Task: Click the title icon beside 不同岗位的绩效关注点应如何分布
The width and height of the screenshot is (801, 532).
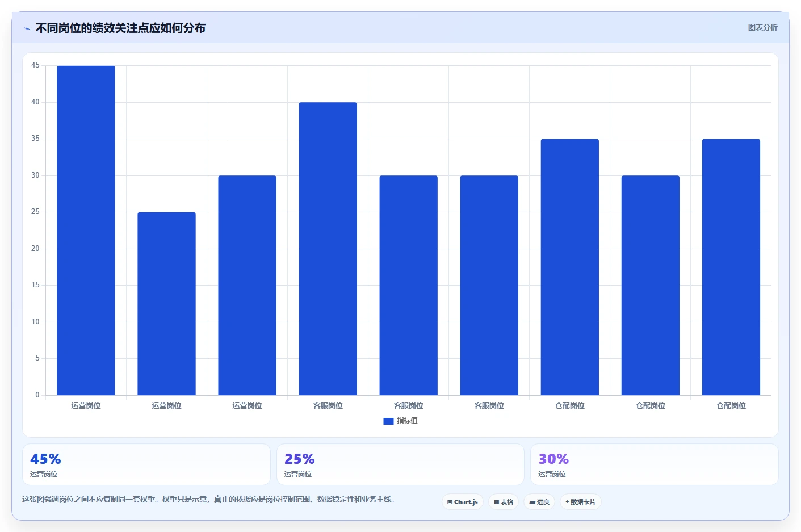Action: click(x=27, y=28)
